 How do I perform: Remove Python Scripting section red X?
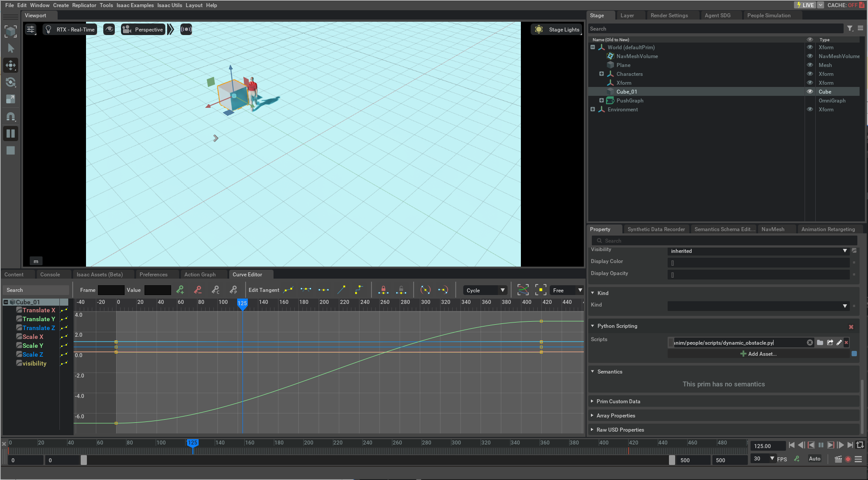click(x=851, y=327)
